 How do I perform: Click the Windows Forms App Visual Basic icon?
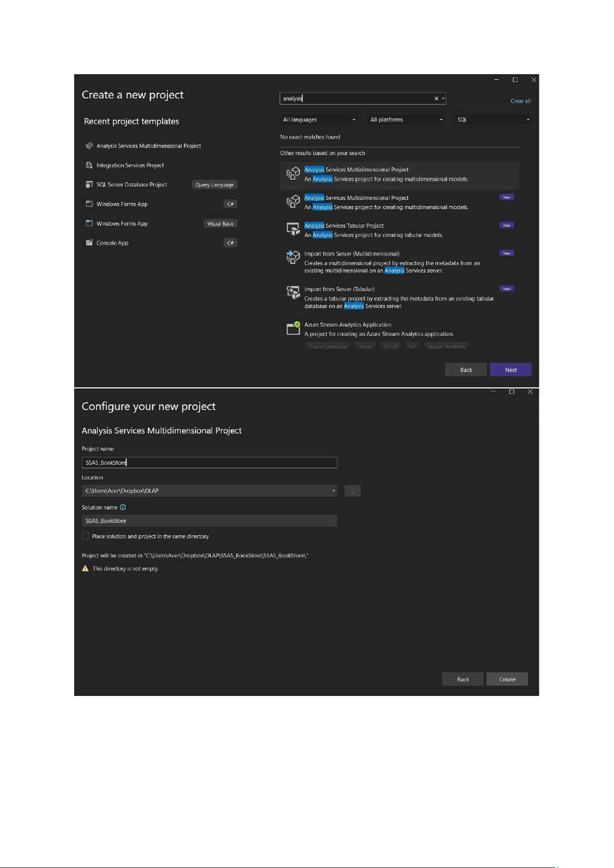[x=89, y=224]
